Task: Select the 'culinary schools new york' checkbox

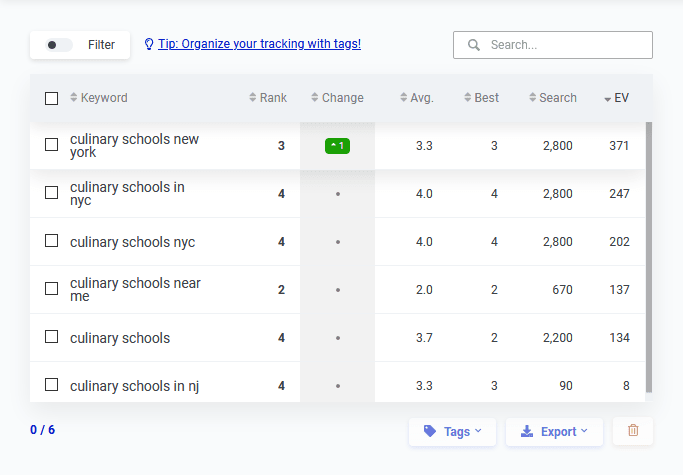Action: [52, 145]
